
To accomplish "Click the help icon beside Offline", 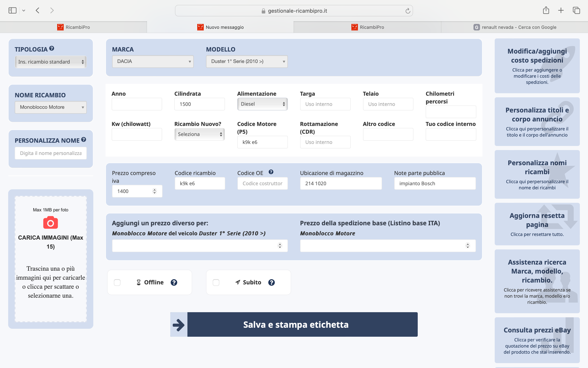I will tap(174, 282).
